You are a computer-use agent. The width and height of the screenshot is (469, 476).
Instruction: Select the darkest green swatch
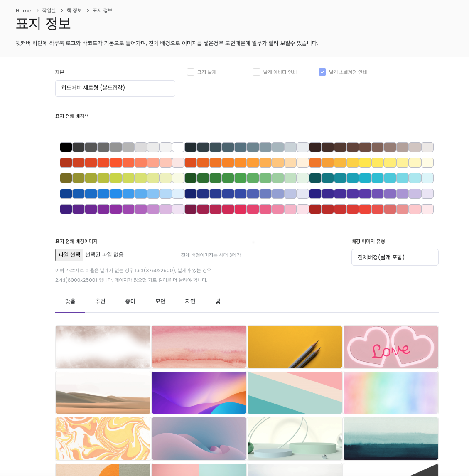pyautogui.click(x=191, y=178)
